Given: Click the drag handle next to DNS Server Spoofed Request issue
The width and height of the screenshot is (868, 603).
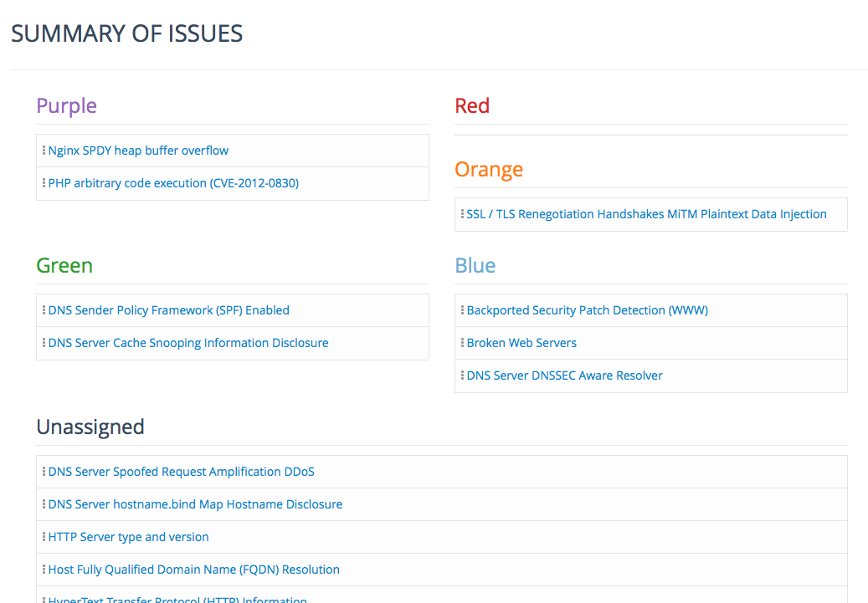Looking at the screenshot, I should (x=43, y=471).
